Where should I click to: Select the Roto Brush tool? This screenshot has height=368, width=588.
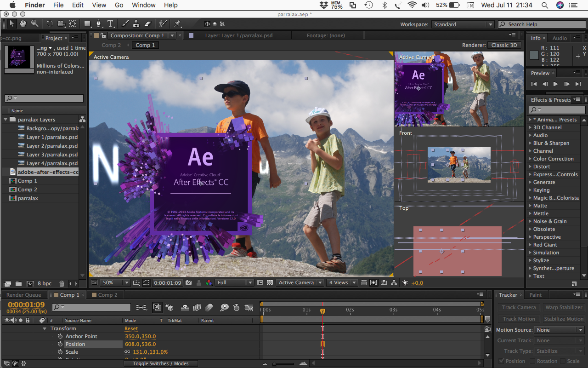pyautogui.click(x=162, y=23)
